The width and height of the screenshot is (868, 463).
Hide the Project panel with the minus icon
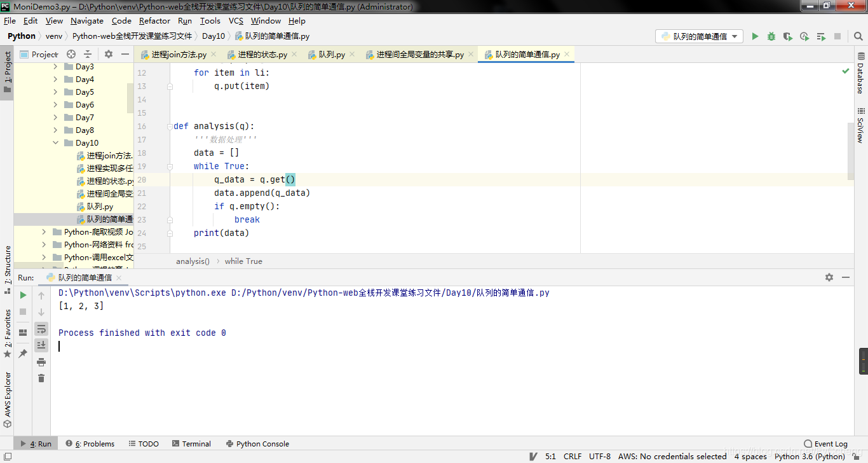tap(125, 54)
